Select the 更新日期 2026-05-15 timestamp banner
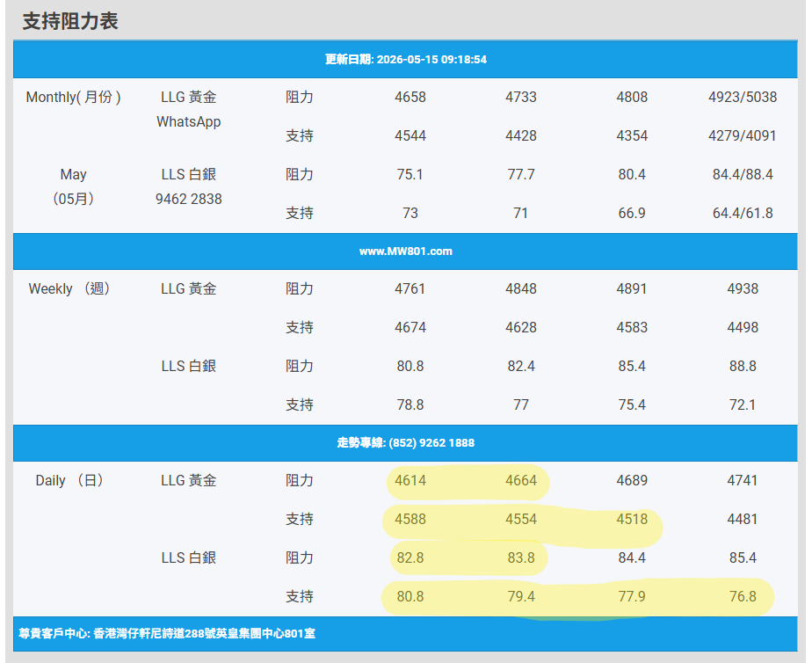This screenshot has width=812, height=663. [x=405, y=59]
